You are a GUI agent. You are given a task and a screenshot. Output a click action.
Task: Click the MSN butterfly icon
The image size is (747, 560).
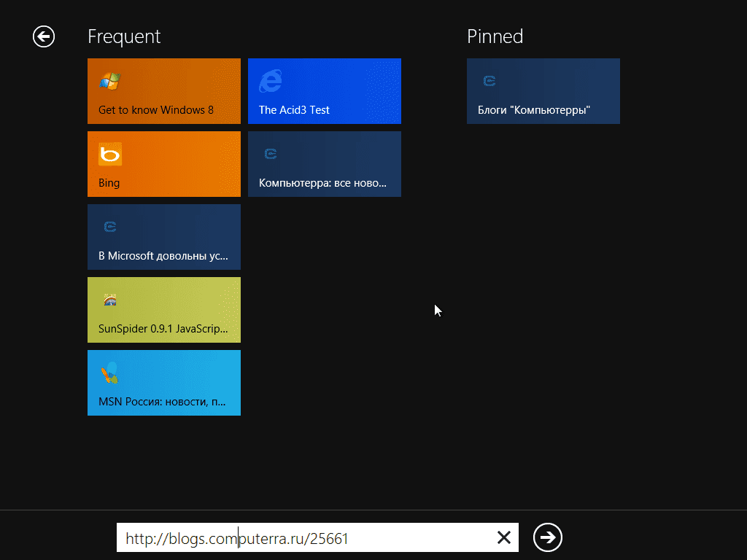(x=110, y=373)
